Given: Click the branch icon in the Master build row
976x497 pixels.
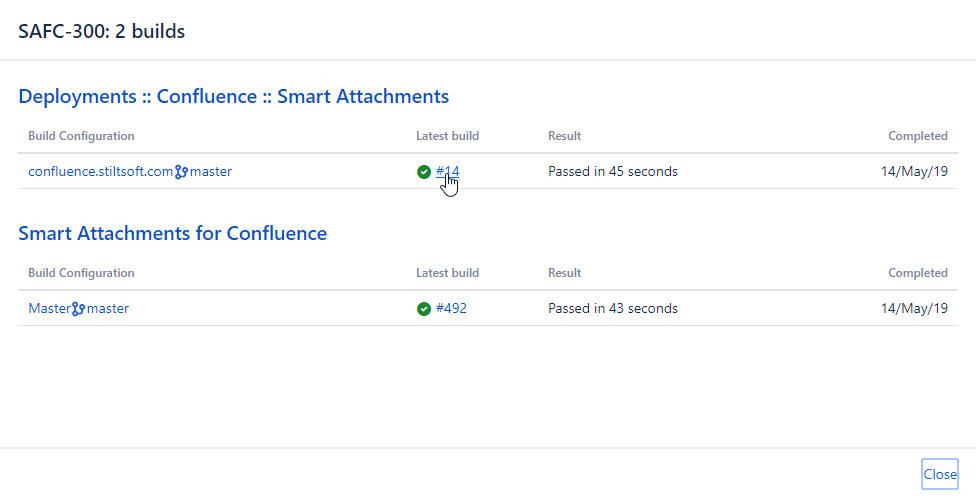Looking at the screenshot, I should [78, 309].
